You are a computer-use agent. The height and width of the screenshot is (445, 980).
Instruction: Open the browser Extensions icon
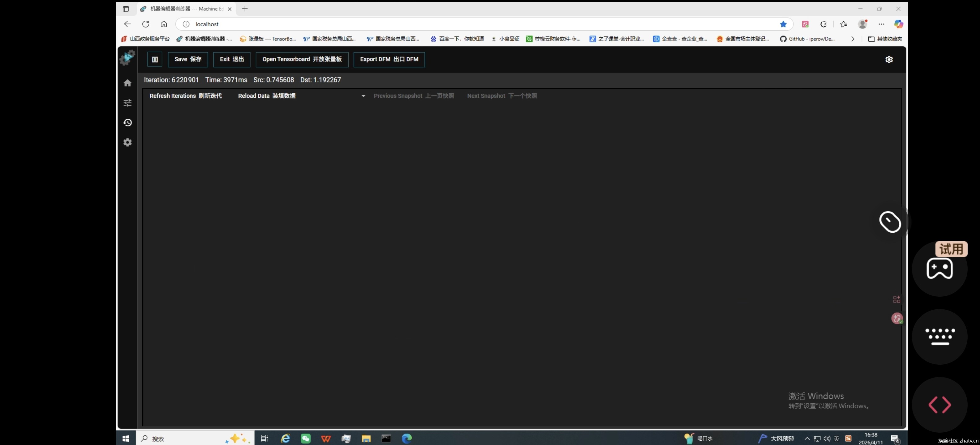click(824, 23)
